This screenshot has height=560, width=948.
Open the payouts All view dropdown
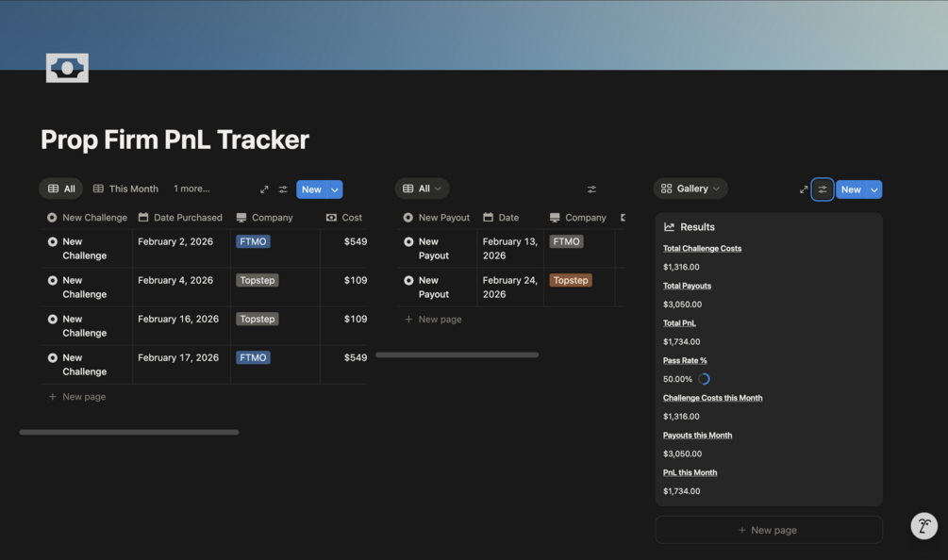tap(422, 189)
